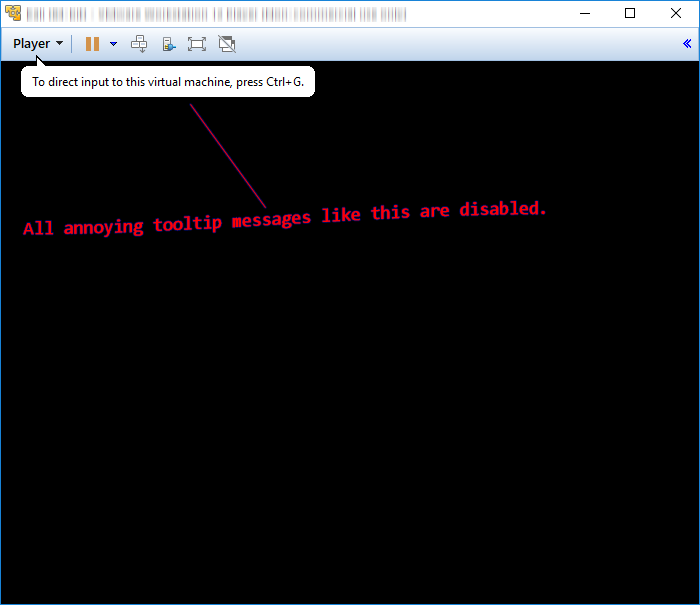The image size is (700, 605).
Task: Click the small arrow next to Player
Action: (x=60, y=44)
